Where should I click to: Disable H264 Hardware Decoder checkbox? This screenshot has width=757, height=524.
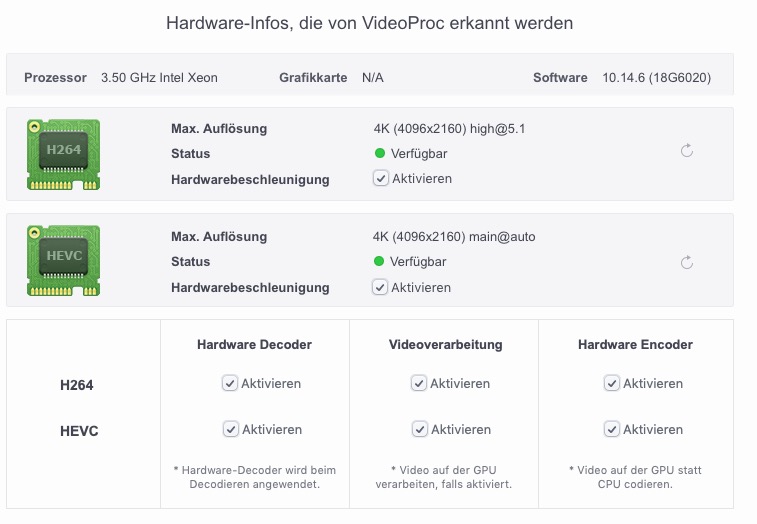[229, 383]
